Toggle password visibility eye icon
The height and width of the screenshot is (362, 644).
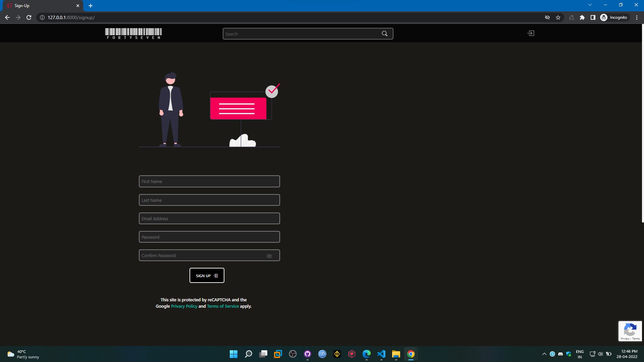[x=269, y=256]
